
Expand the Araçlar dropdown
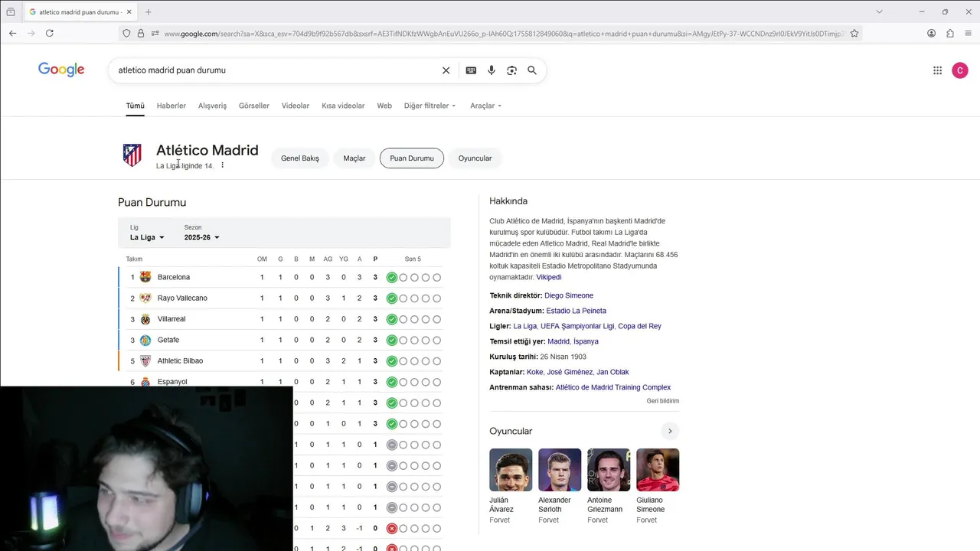485,106
